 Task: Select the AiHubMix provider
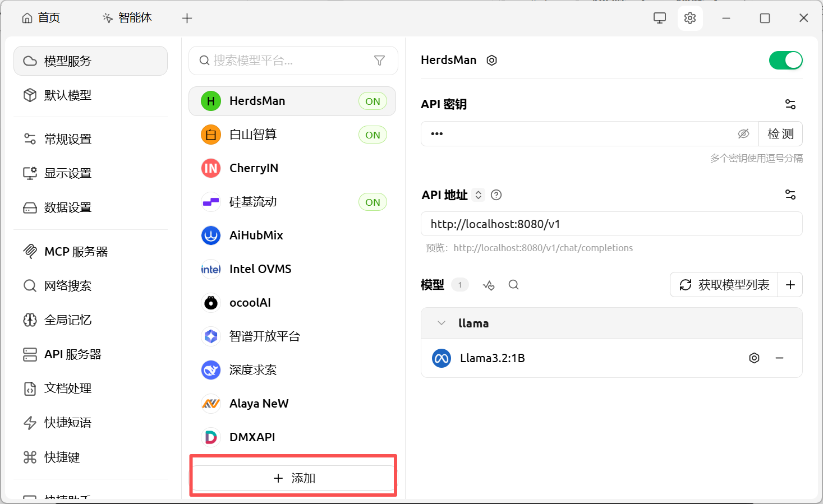[x=292, y=235]
